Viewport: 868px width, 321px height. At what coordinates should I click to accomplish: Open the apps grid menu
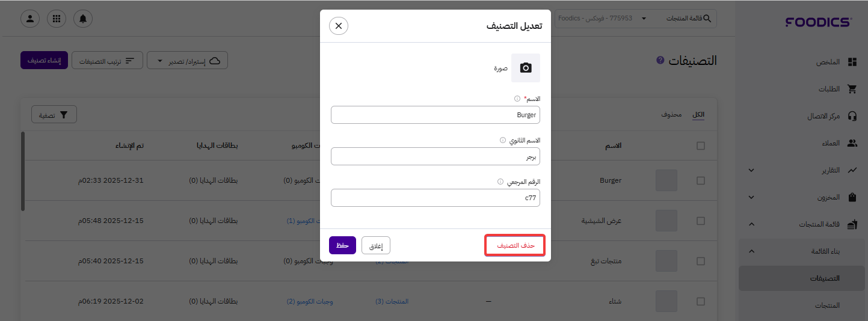click(57, 19)
